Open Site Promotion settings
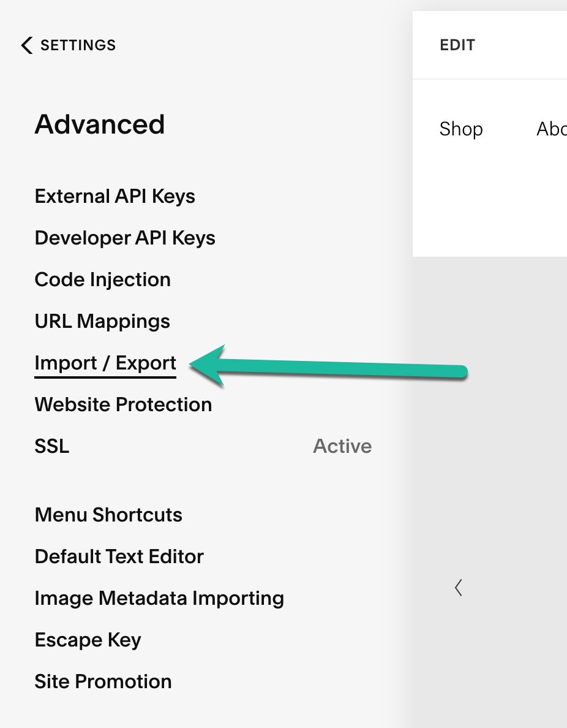Viewport: 567px width, 728px height. (x=103, y=681)
